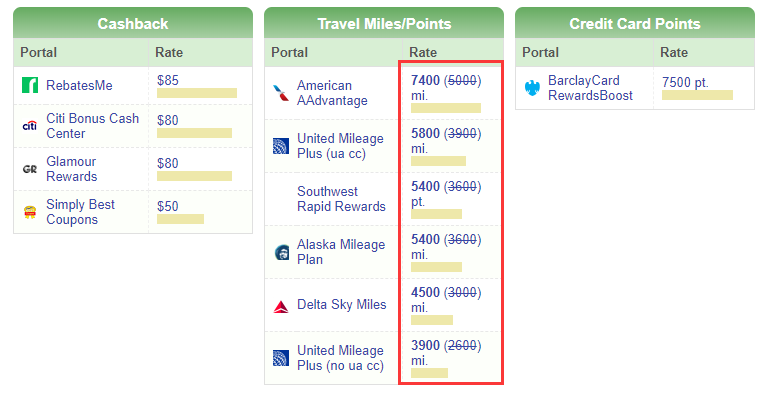Click the Simply Best Coupons icon

coord(30,212)
